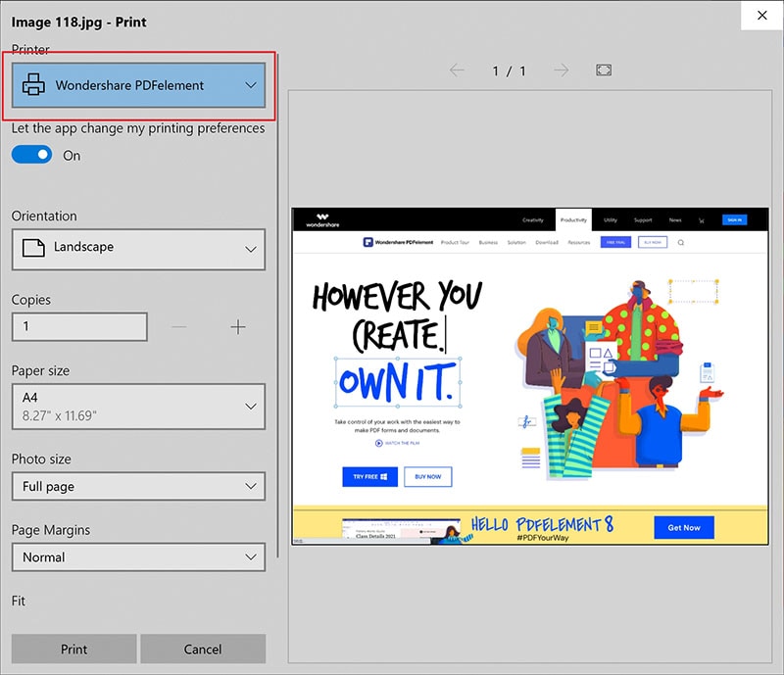Go to previous preview page arrow
Viewport: 784px width, 675px height.
(x=457, y=70)
